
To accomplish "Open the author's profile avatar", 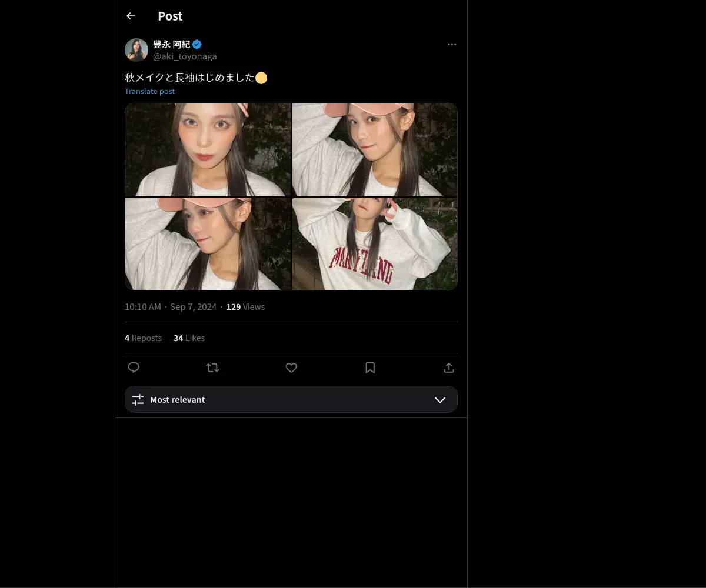I will click(x=136, y=50).
